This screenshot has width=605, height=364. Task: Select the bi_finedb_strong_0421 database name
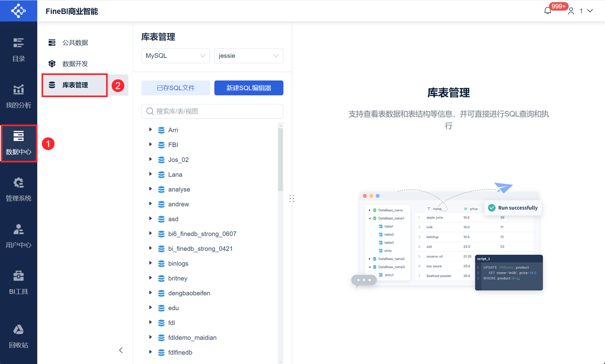[x=200, y=249]
